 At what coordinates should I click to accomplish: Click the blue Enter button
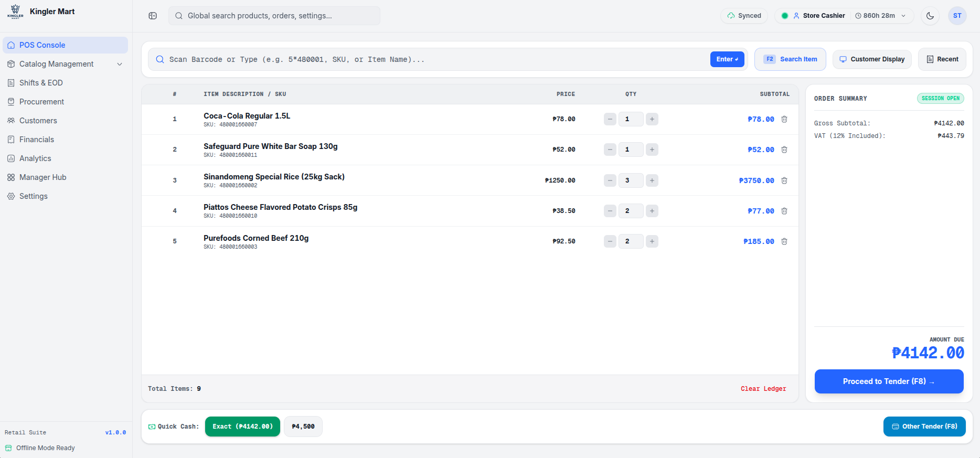point(727,59)
